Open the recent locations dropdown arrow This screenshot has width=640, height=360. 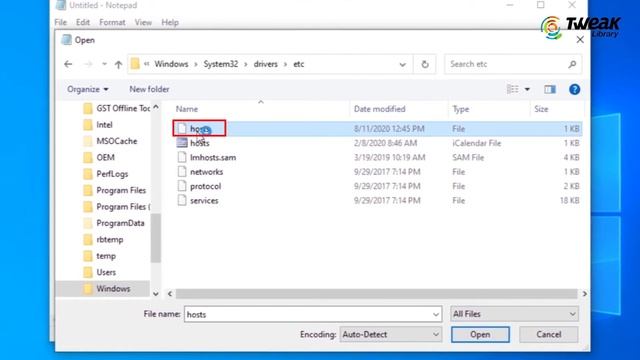coord(104,64)
